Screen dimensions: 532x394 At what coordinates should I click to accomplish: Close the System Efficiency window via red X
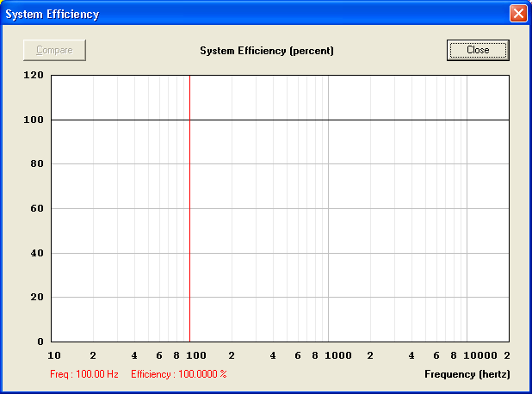(x=518, y=14)
